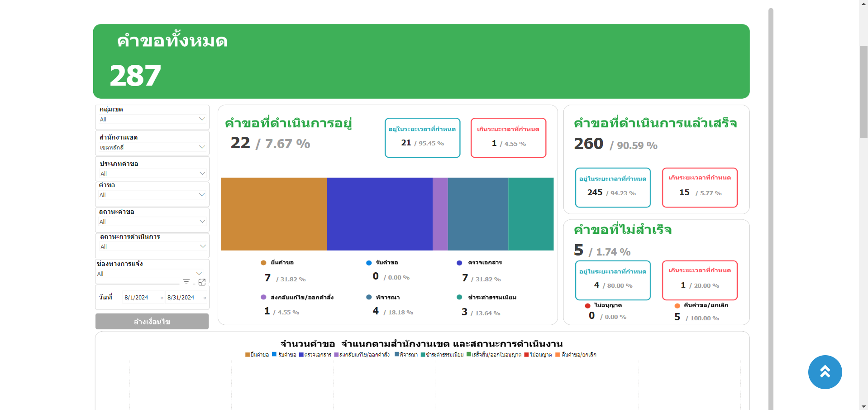Open the สำนักงานเขต dropdown showing เขตหลักสี่

pyautogui.click(x=202, y=147)
